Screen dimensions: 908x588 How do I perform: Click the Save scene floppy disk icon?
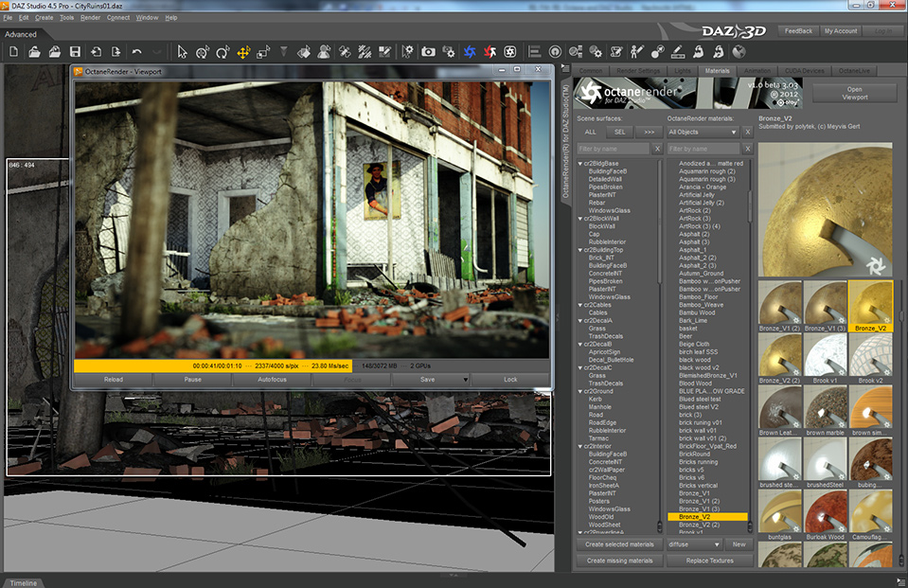75,51
